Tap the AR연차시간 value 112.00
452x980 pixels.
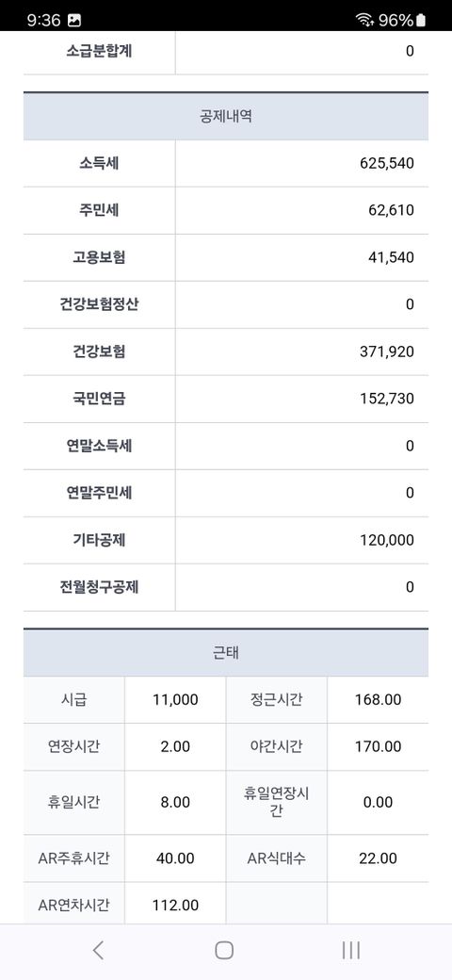(x=175, y=905)
